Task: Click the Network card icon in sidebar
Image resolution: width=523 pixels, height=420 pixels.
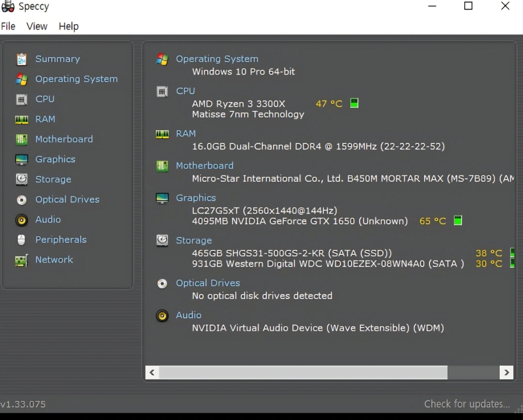Action: tap(22, 260)
